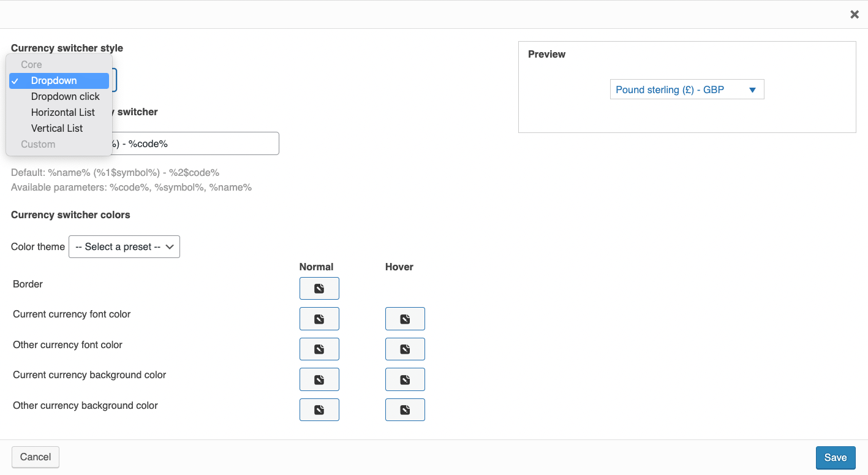The width and height of the screenshot is (868, 475).
Task: Open the Border normal color picker
Action: 319,288
